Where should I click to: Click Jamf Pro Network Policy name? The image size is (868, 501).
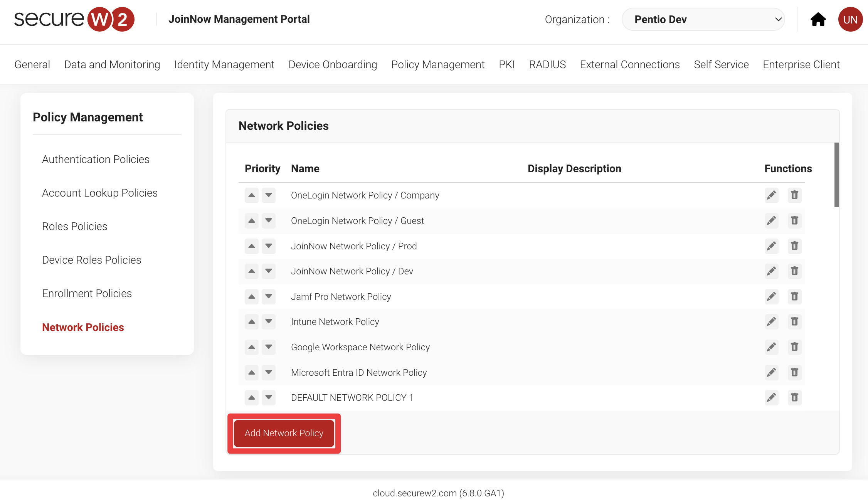341,297
